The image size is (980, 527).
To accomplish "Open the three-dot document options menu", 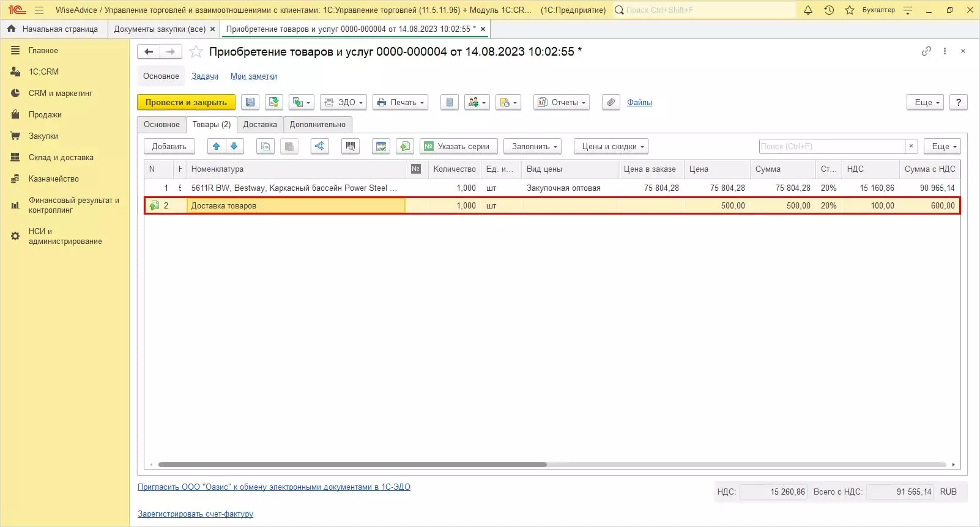I will (x=945, y=51).
